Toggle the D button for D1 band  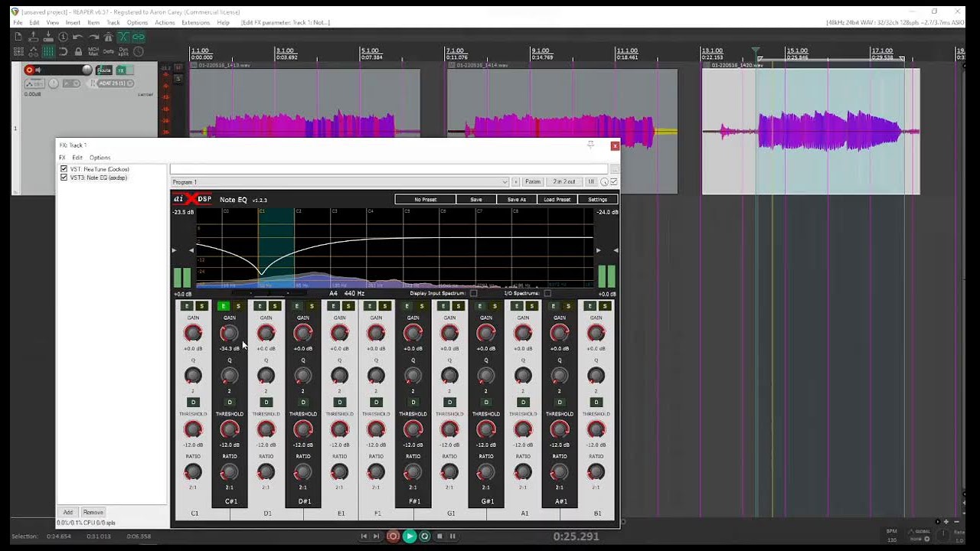(x=266, y=402)
